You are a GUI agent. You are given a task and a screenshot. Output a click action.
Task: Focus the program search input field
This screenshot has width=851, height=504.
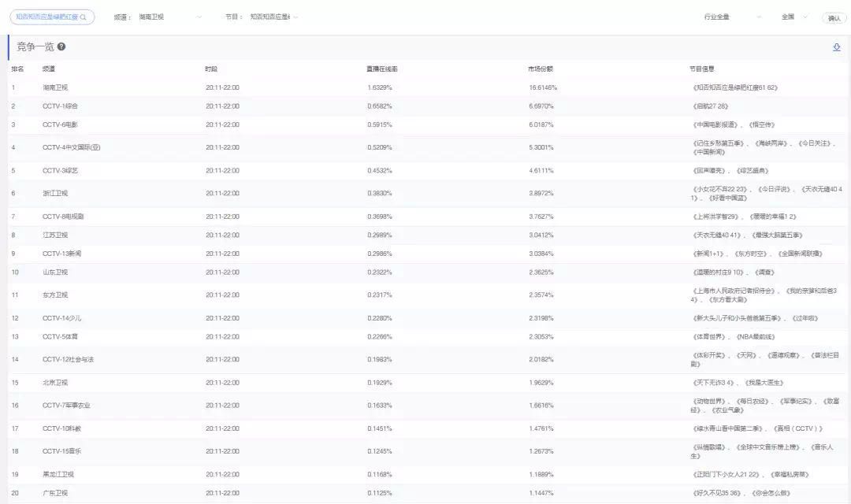pyautogui.click(x=46, y=17)
